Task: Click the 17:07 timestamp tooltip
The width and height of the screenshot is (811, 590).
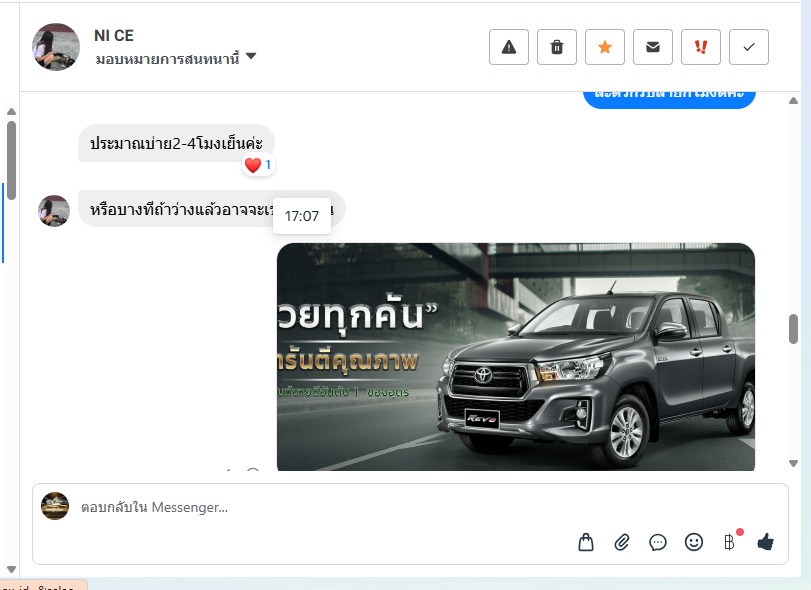Action: 302,216
